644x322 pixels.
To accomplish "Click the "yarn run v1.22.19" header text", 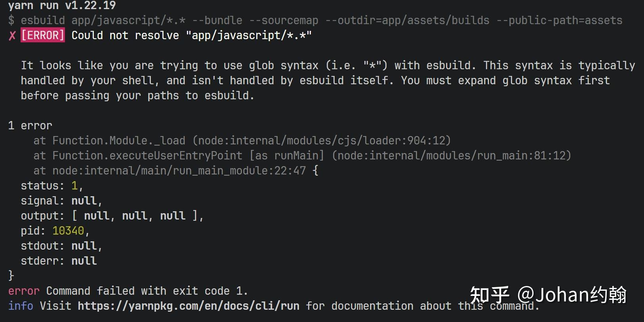I will tap(62, 6).
